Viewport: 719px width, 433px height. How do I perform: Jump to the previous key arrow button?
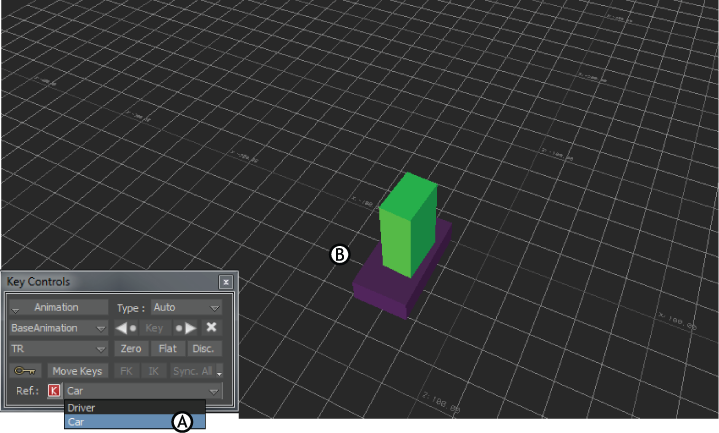click(126, 328)
